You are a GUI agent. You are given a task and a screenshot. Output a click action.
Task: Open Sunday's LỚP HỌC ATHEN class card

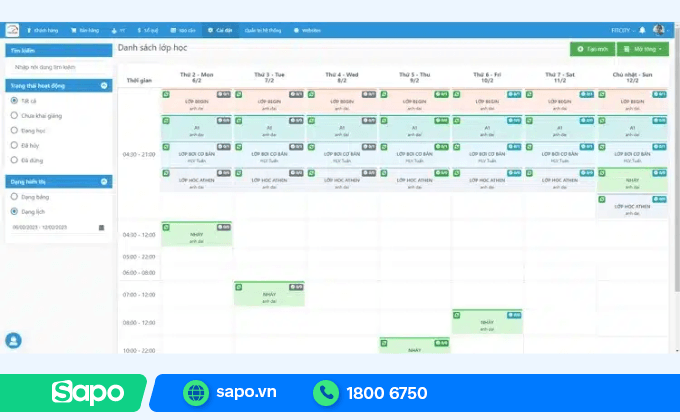pyautogui.click(x=632, y=207)
